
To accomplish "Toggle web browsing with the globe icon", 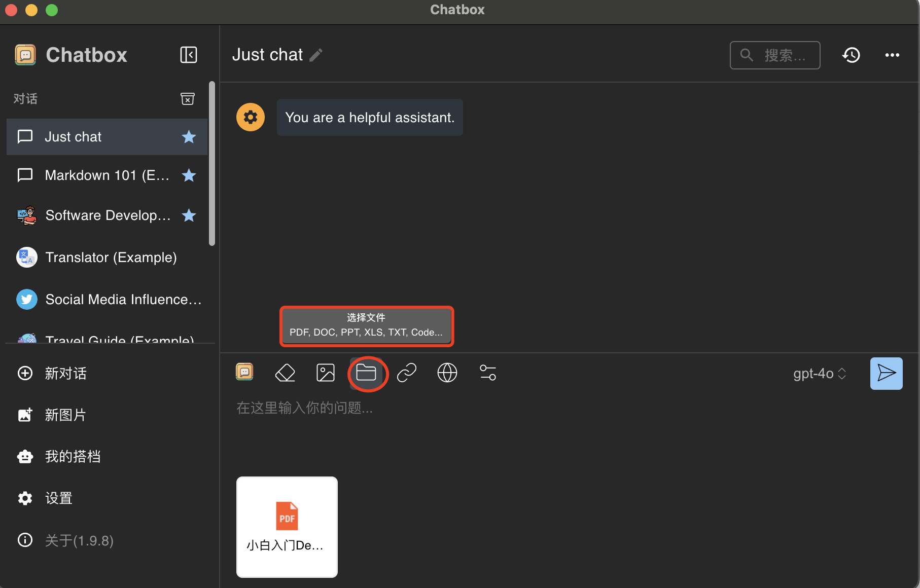I will (x=447, y=373).
